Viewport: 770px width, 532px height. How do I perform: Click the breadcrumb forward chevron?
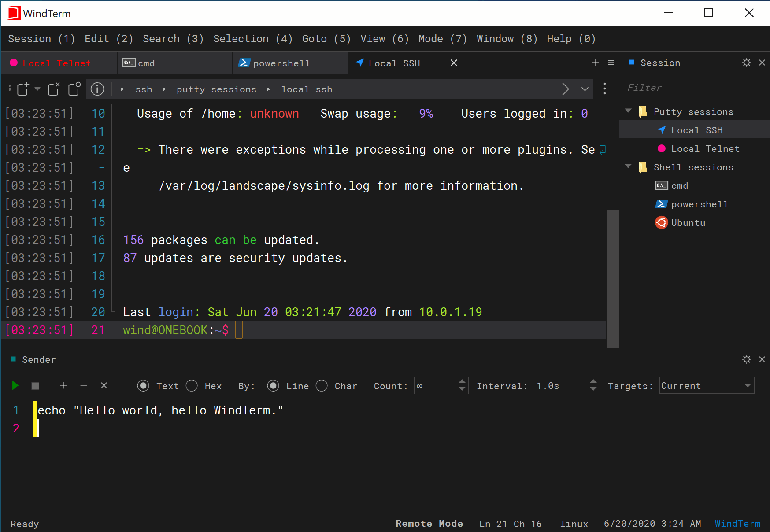click(x=566, y=89)
